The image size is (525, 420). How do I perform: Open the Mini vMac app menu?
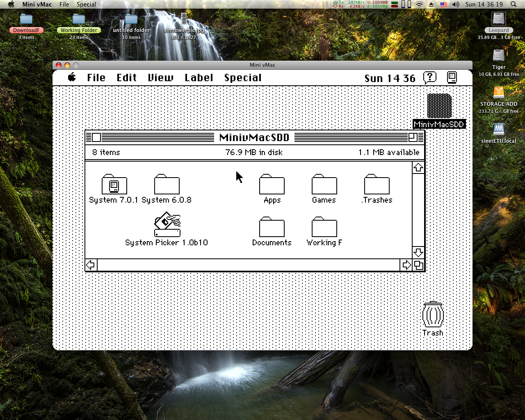coord(37,5)
